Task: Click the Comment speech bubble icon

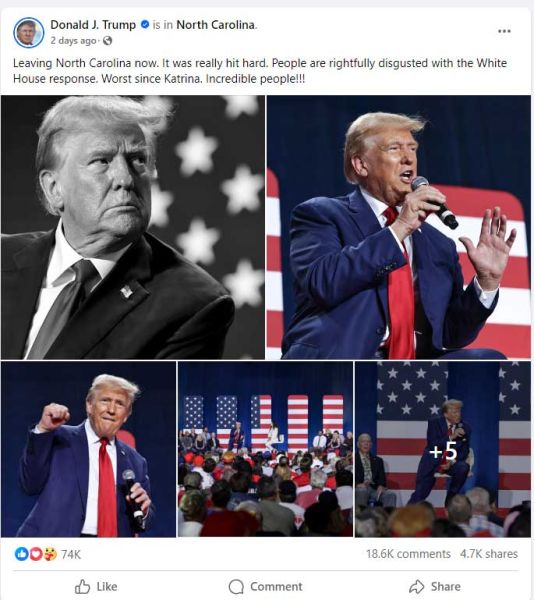Action: click(236, 586)
